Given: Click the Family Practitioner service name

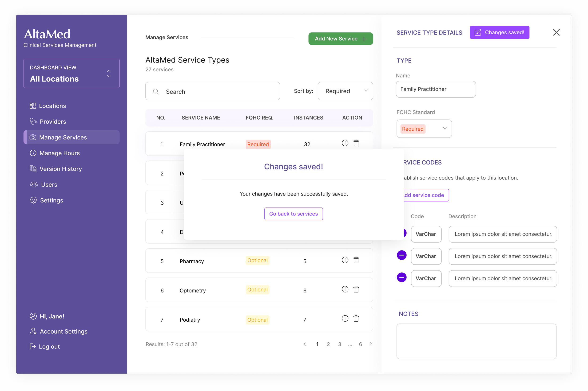Looking at the screenshot, I should [x=202, y=144].
